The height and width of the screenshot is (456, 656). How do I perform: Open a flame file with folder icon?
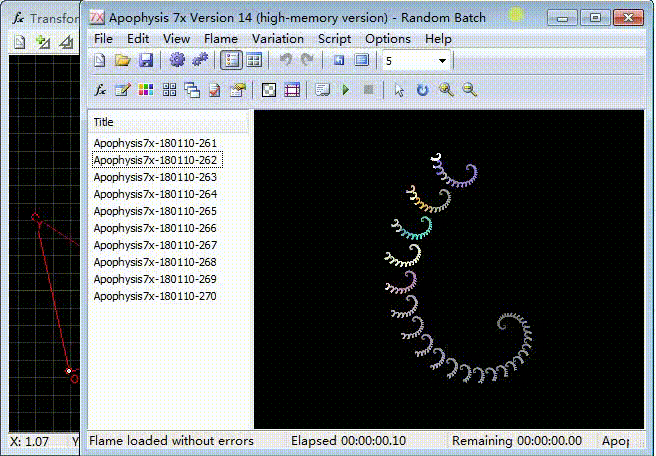tap(123, 60)
